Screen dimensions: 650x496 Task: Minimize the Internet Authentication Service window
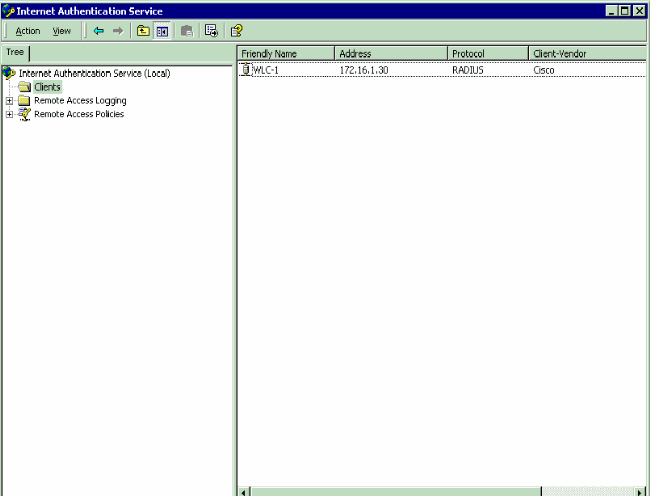tap(611, 11)
